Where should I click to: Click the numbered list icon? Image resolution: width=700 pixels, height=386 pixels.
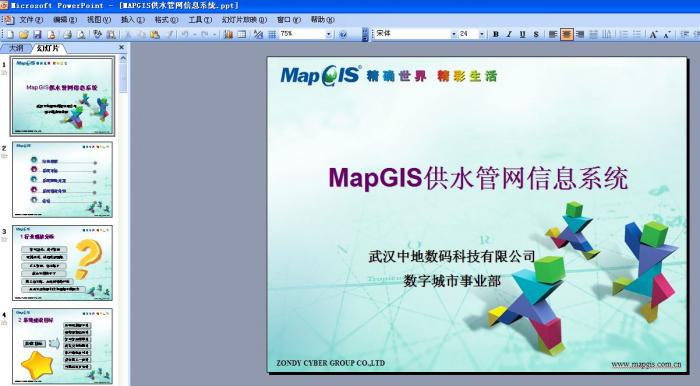point(624,34)
